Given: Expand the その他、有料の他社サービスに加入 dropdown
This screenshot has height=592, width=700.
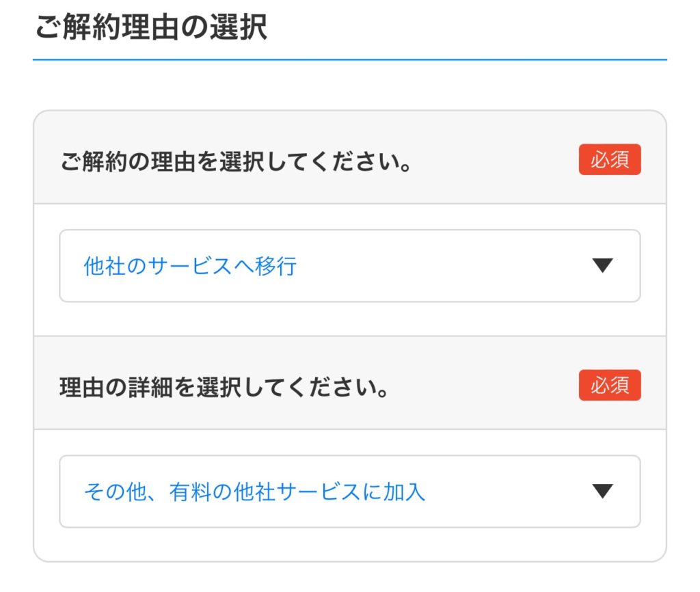Looking at the screenshot, I should click(349, 492).
